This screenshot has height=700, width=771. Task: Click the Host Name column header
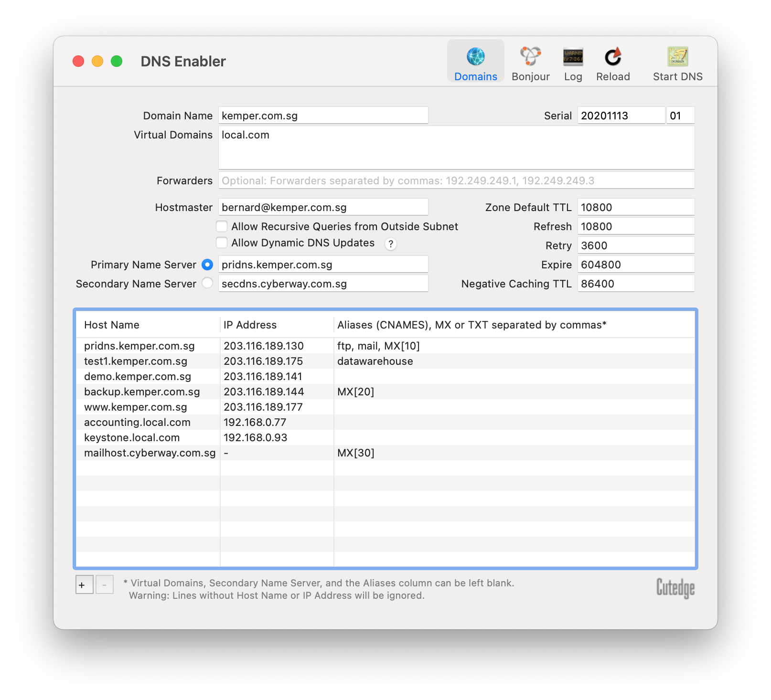pos(112,325)
